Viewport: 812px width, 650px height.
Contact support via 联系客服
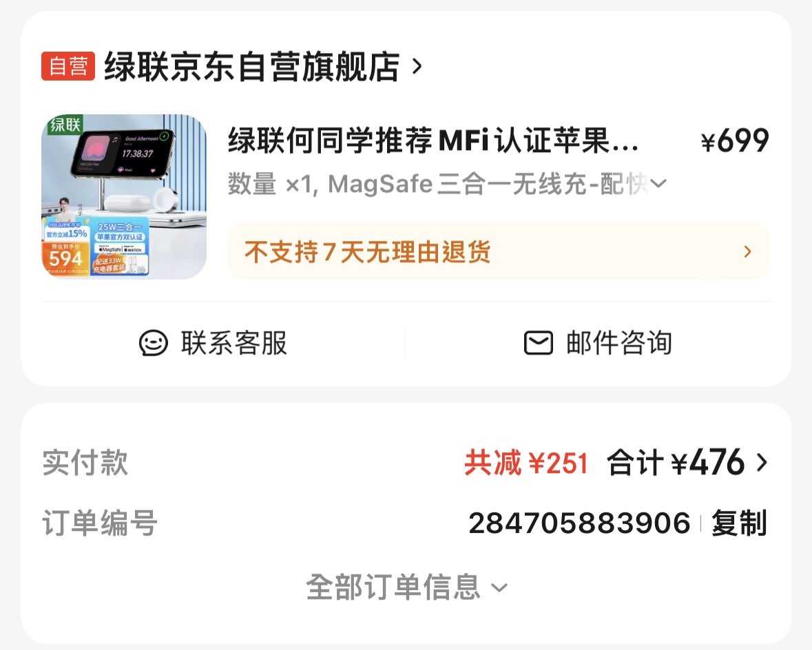pyautogui.click(x=213, y=343)
